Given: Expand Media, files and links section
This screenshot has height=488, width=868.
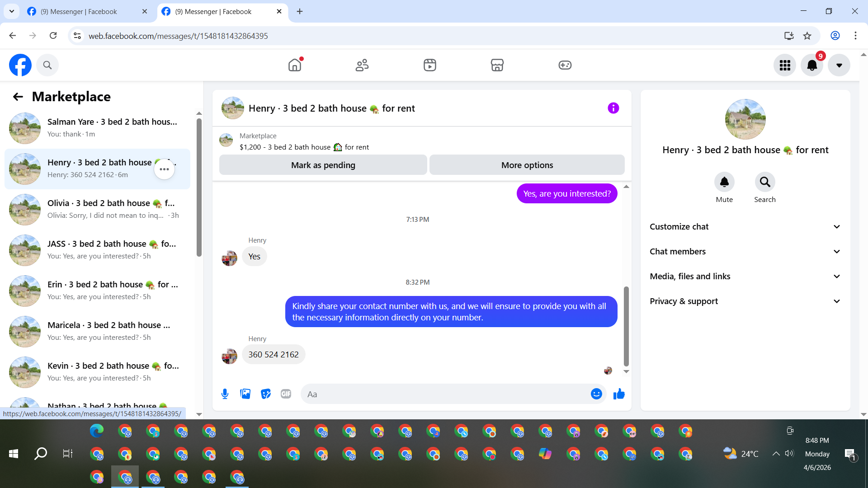Looking at the screenshot, I should (745, 277).
